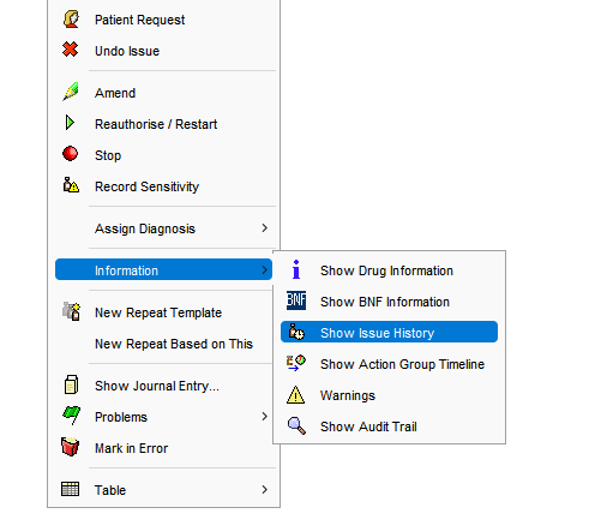Viewport: 608px width, 516px height.
Task: Click the Mark in Error bin icon
Action: point(70,447)
